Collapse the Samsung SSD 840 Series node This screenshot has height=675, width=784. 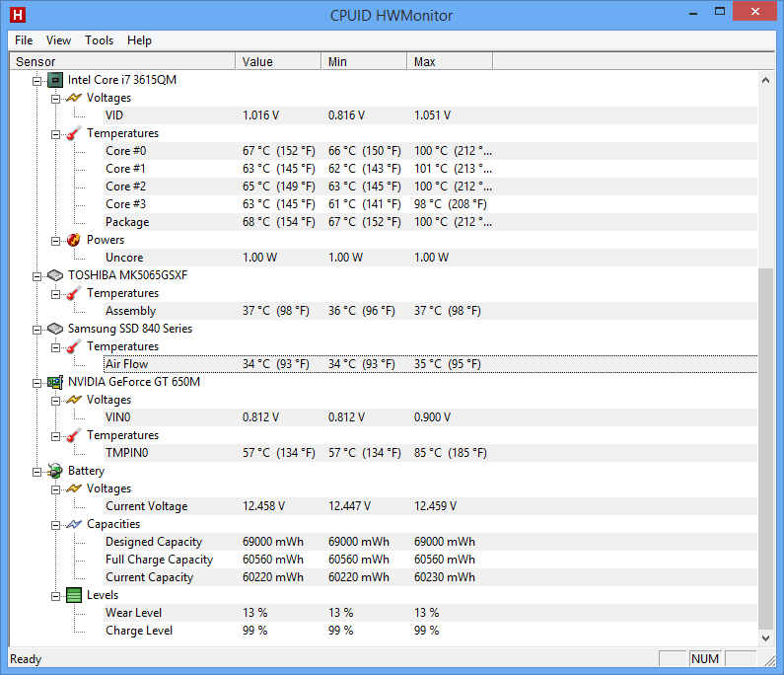click(37, 330)
